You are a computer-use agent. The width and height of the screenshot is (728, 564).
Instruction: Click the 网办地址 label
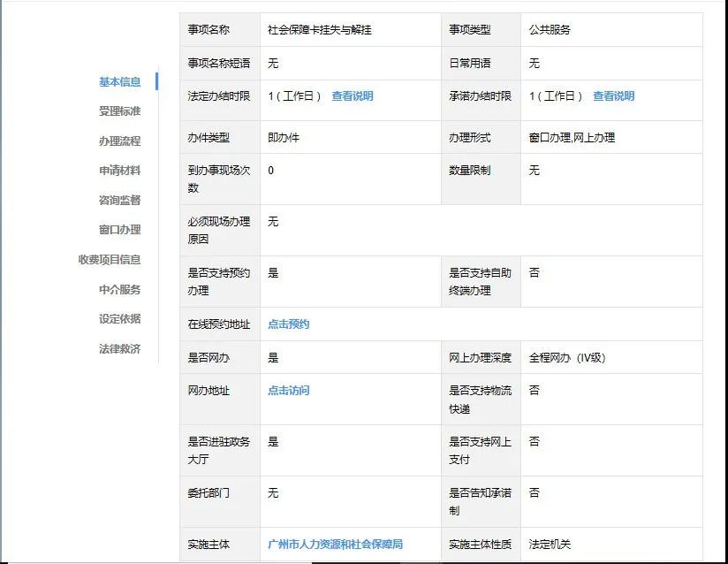point(209,391)
